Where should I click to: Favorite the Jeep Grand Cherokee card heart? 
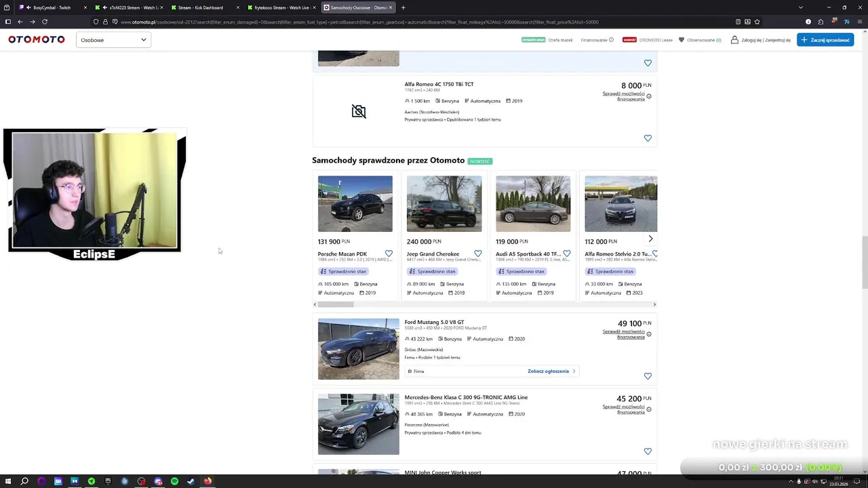478,253
